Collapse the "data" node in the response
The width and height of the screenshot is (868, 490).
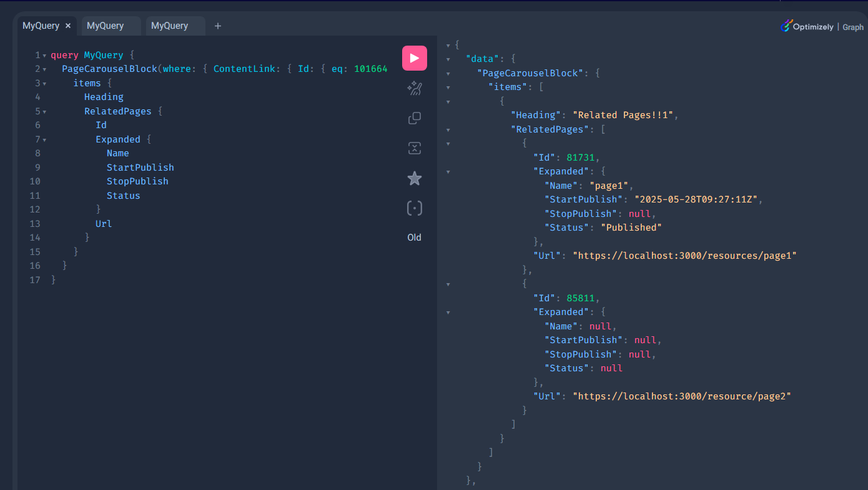click(x=448, y=59)
